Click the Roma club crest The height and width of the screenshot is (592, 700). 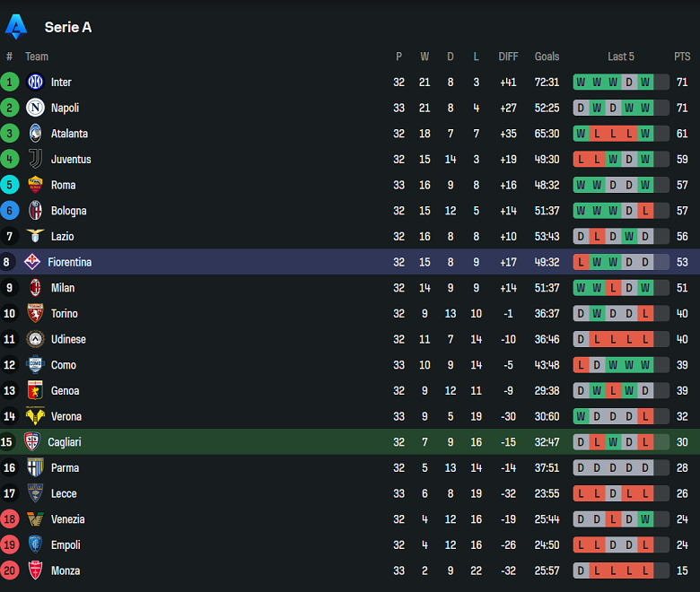pyautogui.click(x=35, y=185)
